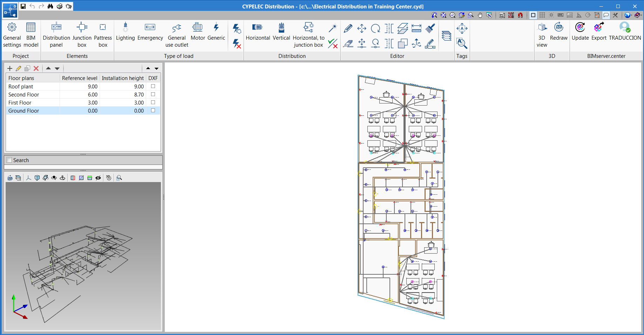Screen dimensions: 644x335
Task: Toggle DXF checkbox for Roof plant
Action: (x=153, y=86)
